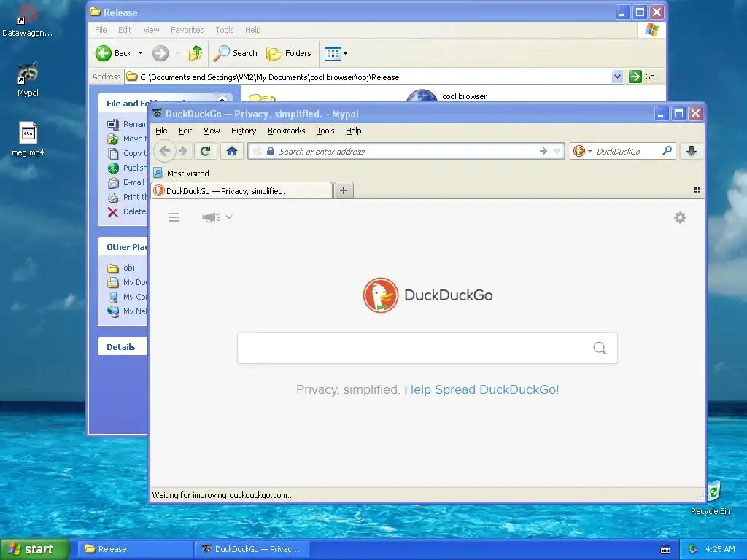The height and width of the screenshot is (560, 747).
Task: Open obj folder under Other Places
Action: coord(121,268)
